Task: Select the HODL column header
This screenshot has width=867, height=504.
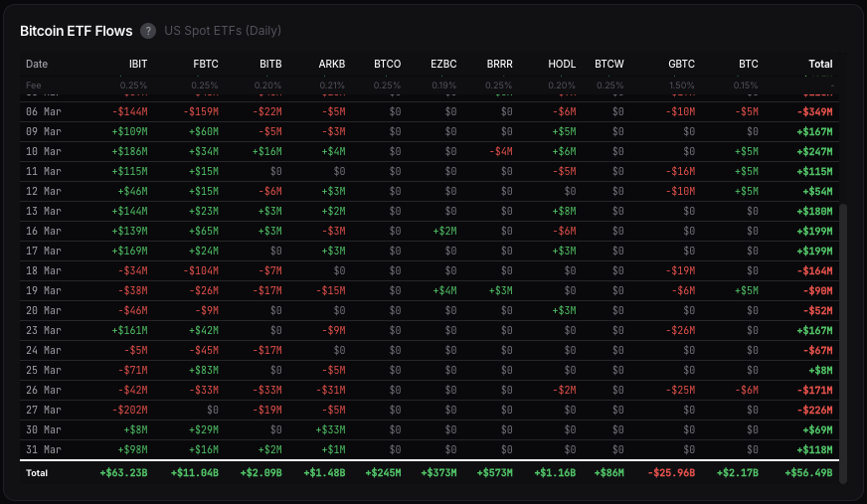Action: tap(562, 64)
